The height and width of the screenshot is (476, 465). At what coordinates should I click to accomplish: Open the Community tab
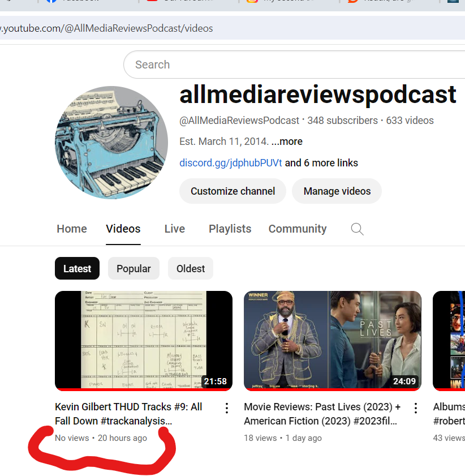pyautogui.click(x=297, y=229)
